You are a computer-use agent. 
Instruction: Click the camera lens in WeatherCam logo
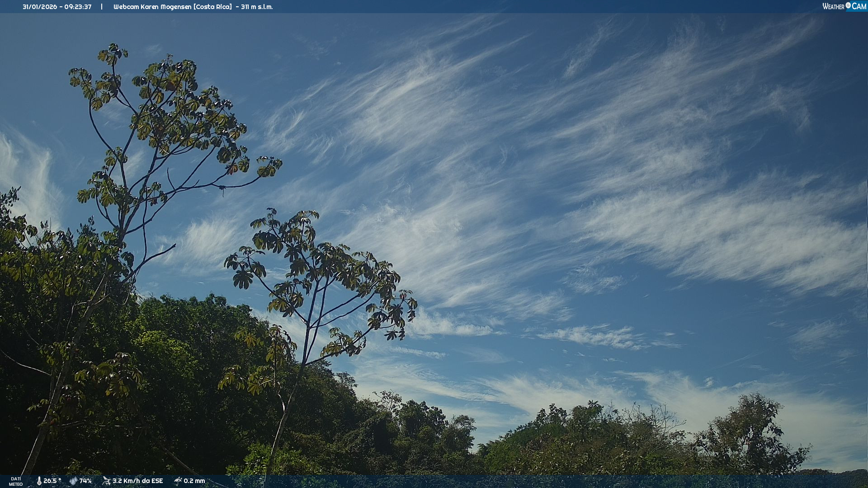[848, 5]
